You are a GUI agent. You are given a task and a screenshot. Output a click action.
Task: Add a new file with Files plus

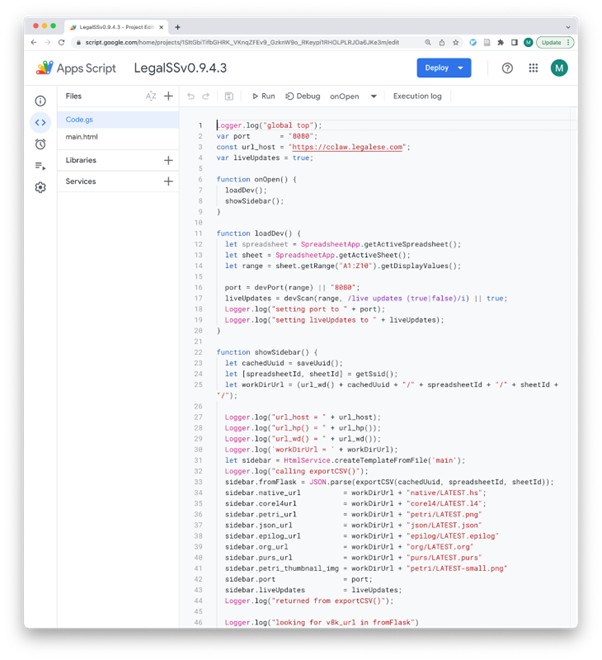click(168, 96)
